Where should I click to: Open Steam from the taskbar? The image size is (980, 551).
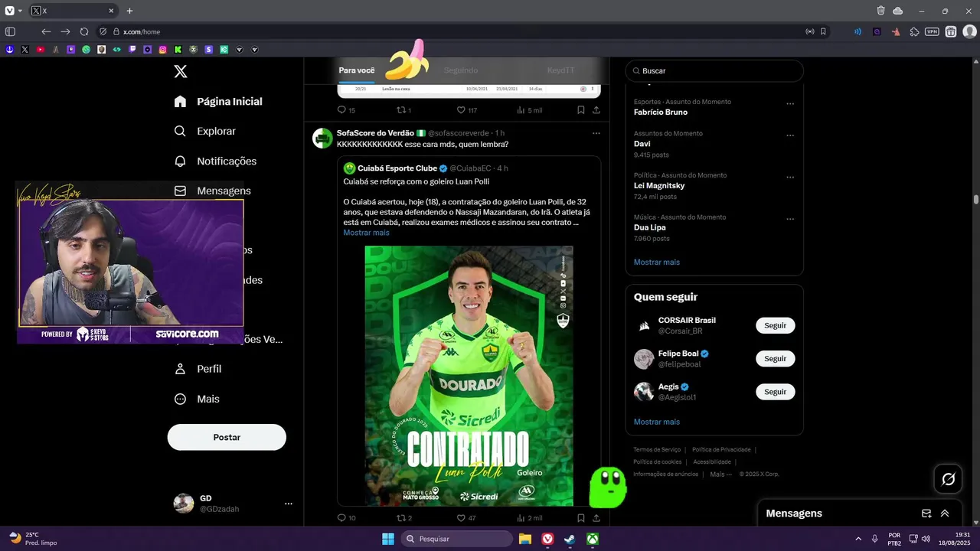pyautogui.click(x=570, y=539)
